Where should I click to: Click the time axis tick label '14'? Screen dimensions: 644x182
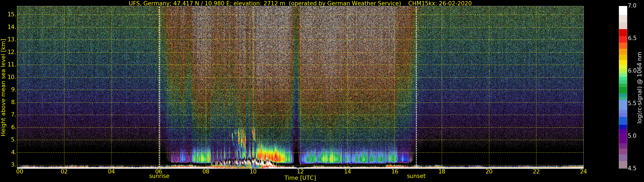[348, 171]
